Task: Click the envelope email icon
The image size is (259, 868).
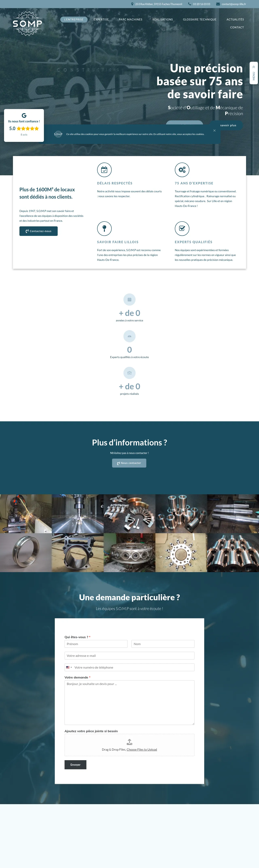Action: pyautogui.click(x=218, y=4)
